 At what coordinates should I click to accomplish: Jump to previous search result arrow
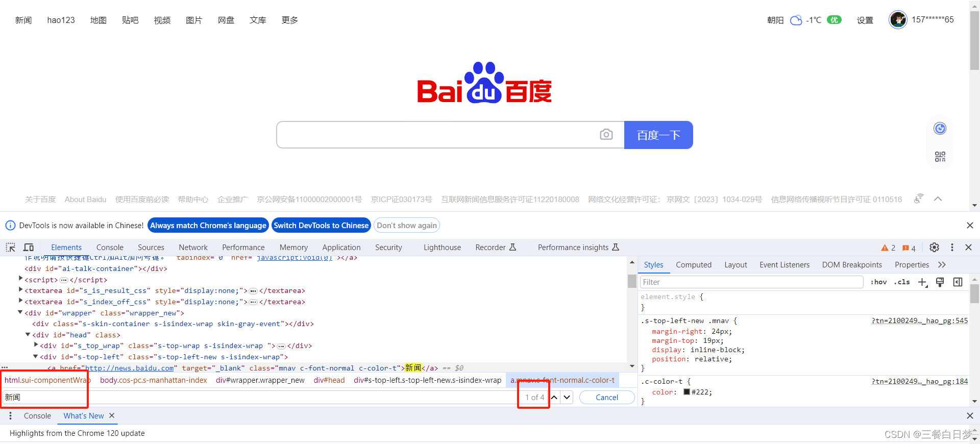click(x=554, y=397)
